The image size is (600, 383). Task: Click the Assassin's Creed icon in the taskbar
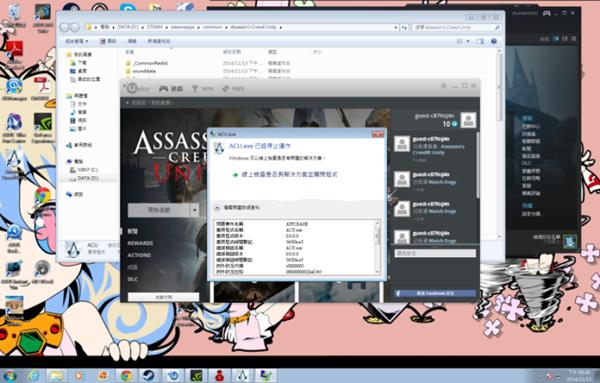click(242, 376)
